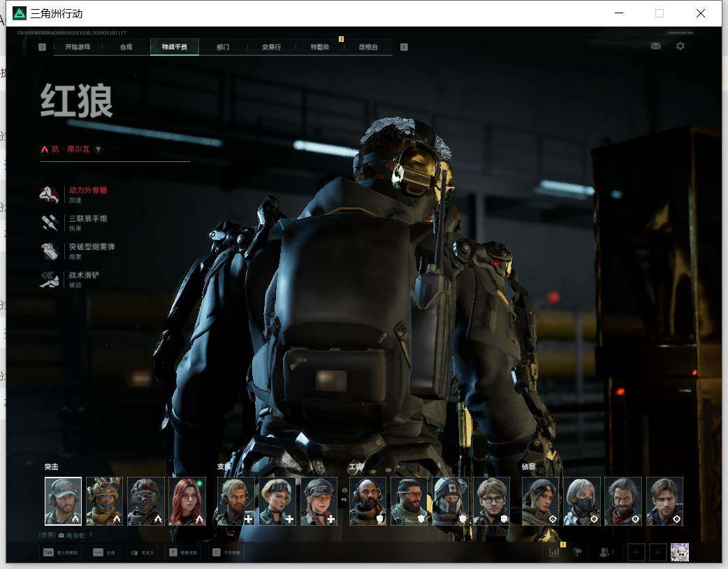Screen dimensions: 728x569
Task: Click the 三角洲行动 app icon in title bar
Action: click(x=20, y=13)
